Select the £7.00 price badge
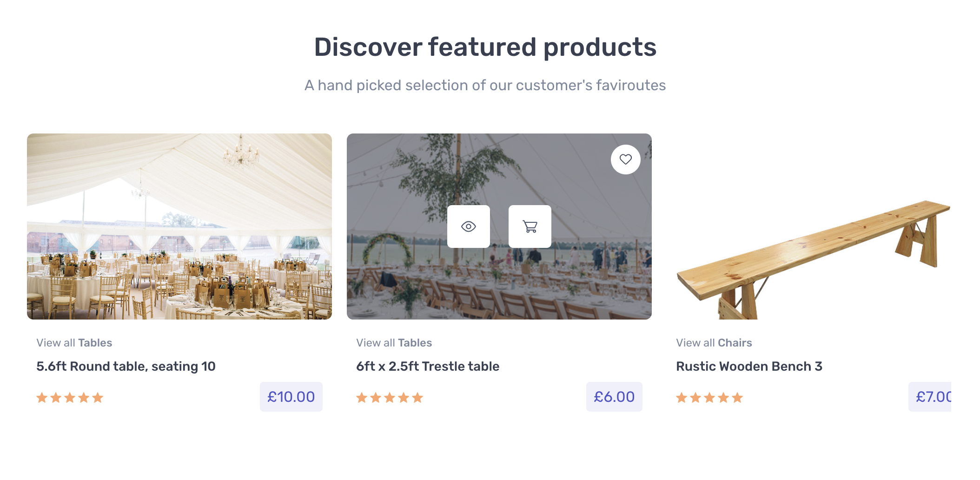The image size is (980, 480). pos(930,397)
